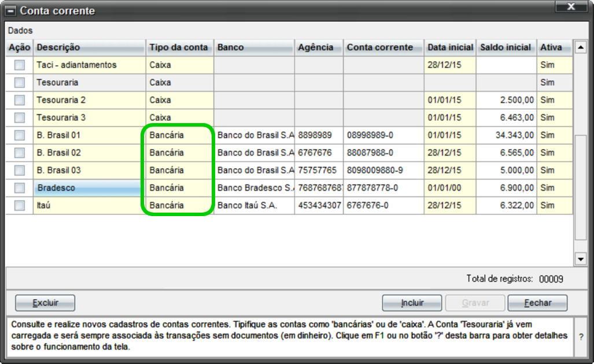Sort by the Descrição column header

tap(90, 47)
